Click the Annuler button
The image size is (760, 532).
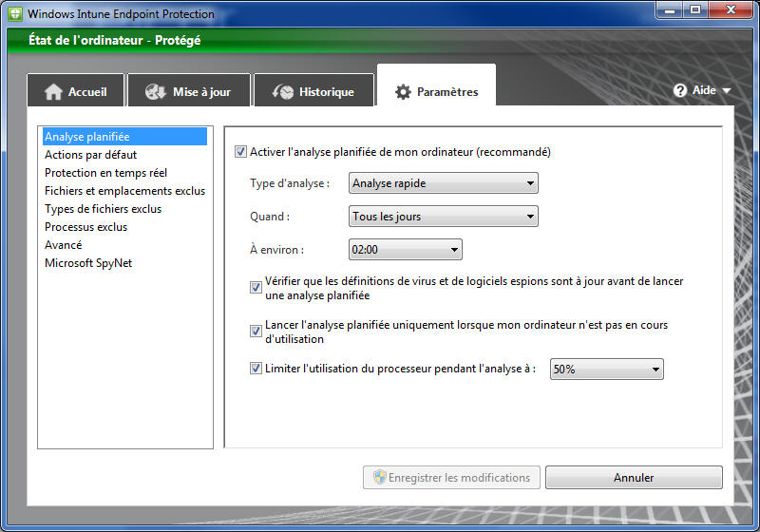634,477
